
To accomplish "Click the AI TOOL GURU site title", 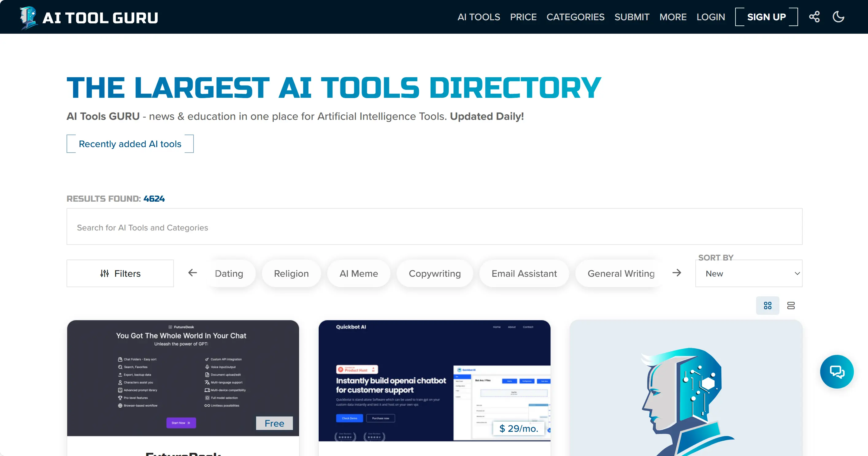I will pos(100,18).
